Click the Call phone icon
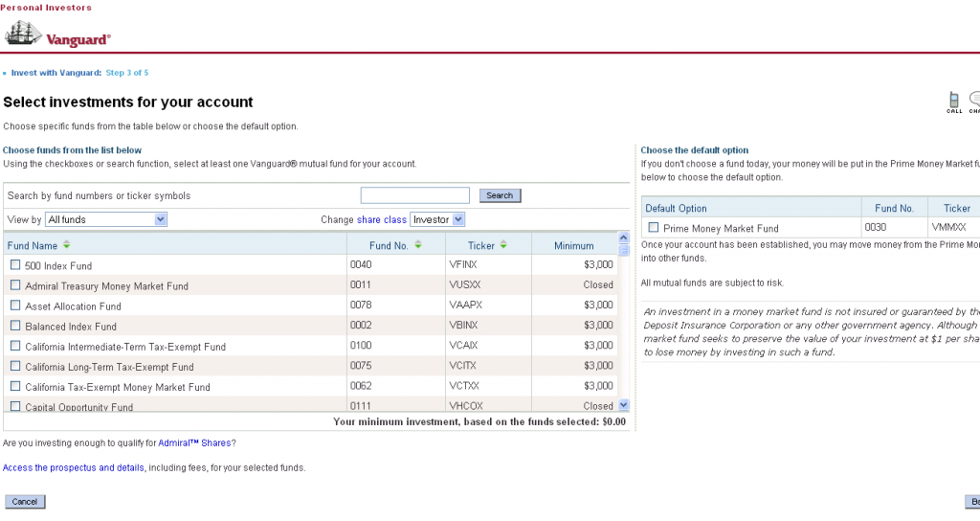 coord(953,101)
